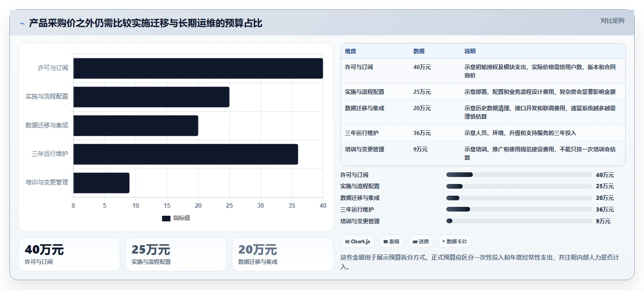Click the 对比矩阵 label
The image size is (644, 290).
(612, 21)
